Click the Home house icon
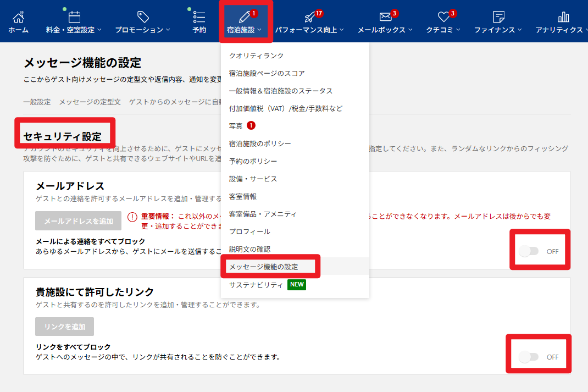Image resolution: width=588 pixels, height=392 pixels. 18,17
